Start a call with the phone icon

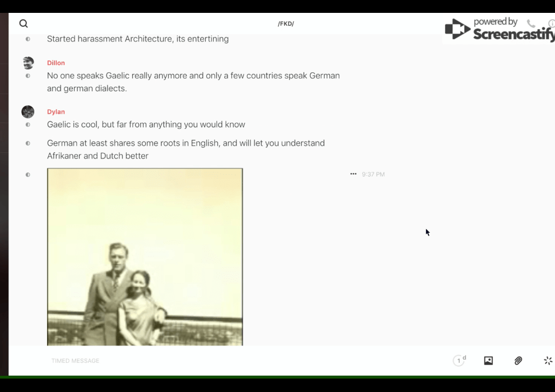tap(531, 24)
